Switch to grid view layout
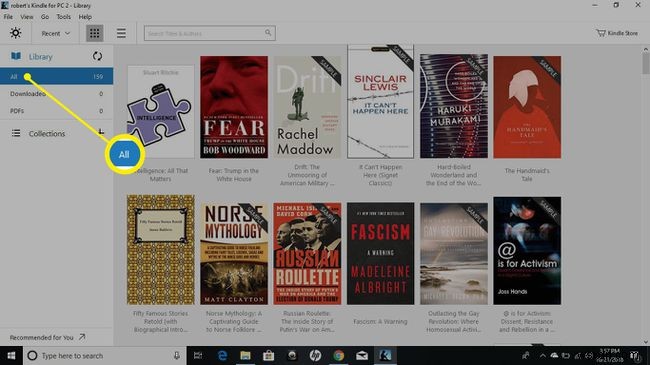This screenshot has width=650, height=365. [95, 33]
